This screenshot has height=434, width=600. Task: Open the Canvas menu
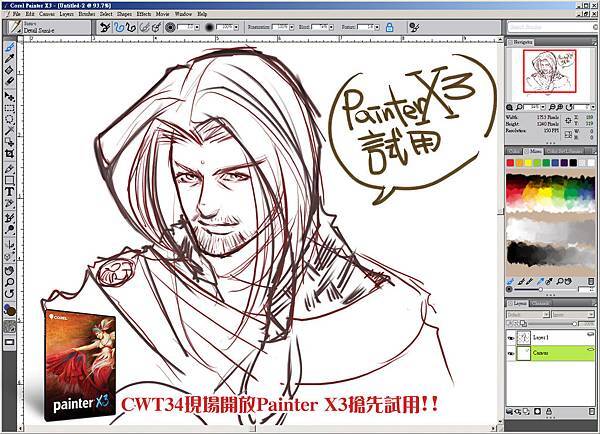point(47,14)
